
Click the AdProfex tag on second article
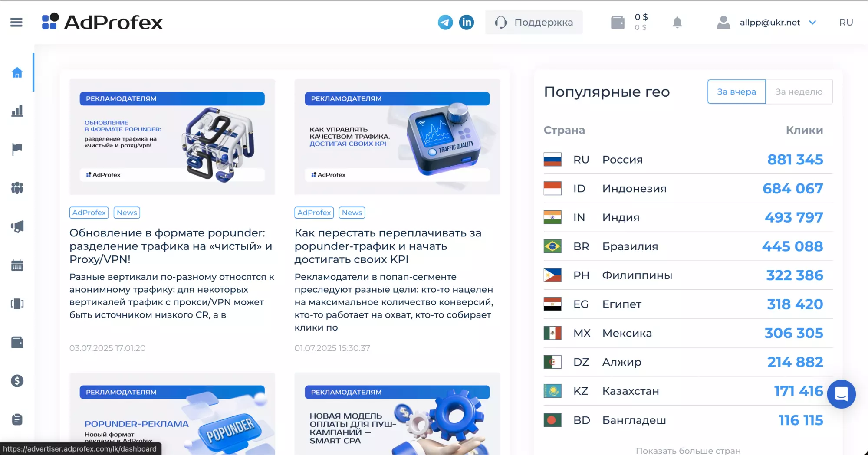pos(314,213)
